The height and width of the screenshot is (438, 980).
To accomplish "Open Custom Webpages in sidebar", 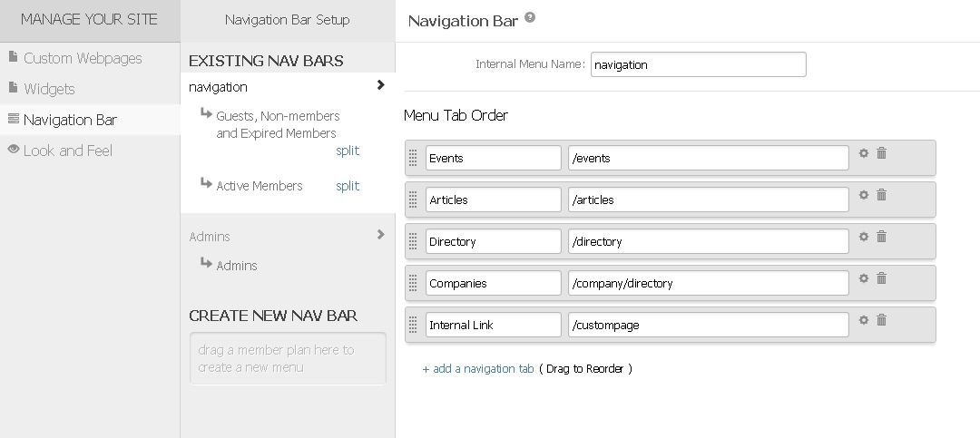I will 83,58.
